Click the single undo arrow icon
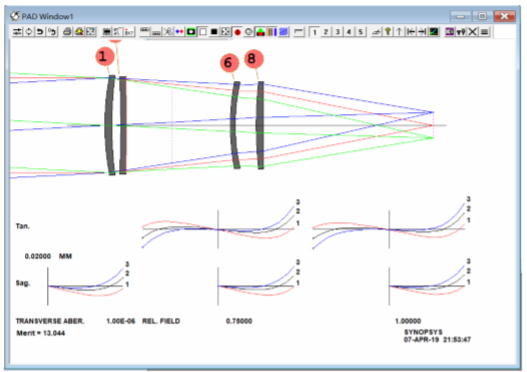Viewport: 527px width, 372px height. point(40,32)
